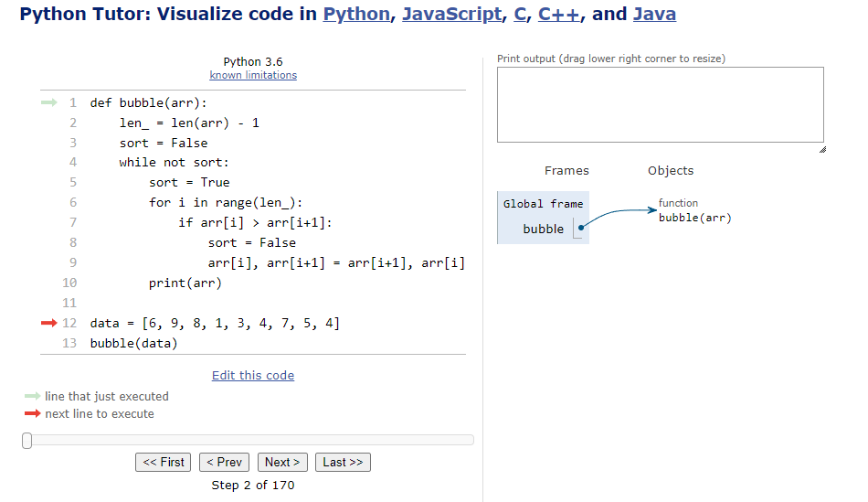Click code line 10 'print(arr)'
868x502 pixels.
(x=185, y=283)
